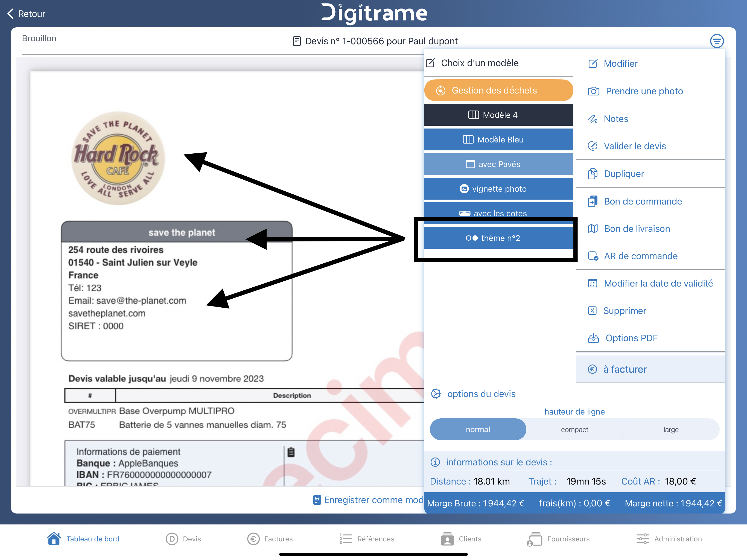Switch to Devis tab label
Screen dimensions: 747x560
[192, 539]
